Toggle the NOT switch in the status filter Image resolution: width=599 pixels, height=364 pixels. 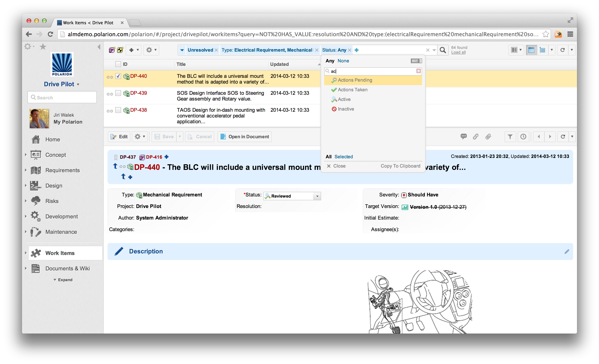(x=416, y=61)
